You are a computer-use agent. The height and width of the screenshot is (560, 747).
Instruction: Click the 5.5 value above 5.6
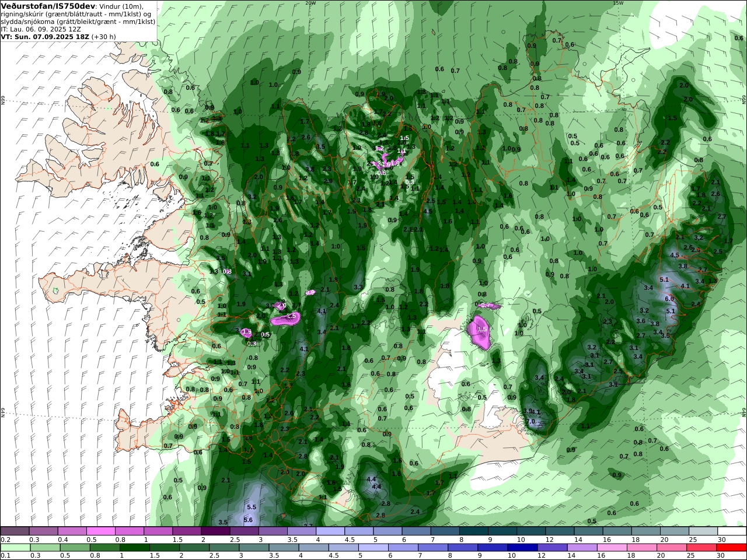(x=252, y=508)
